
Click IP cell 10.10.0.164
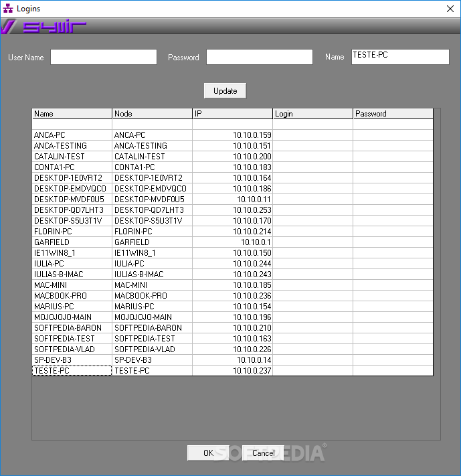(x=232, y=178)
